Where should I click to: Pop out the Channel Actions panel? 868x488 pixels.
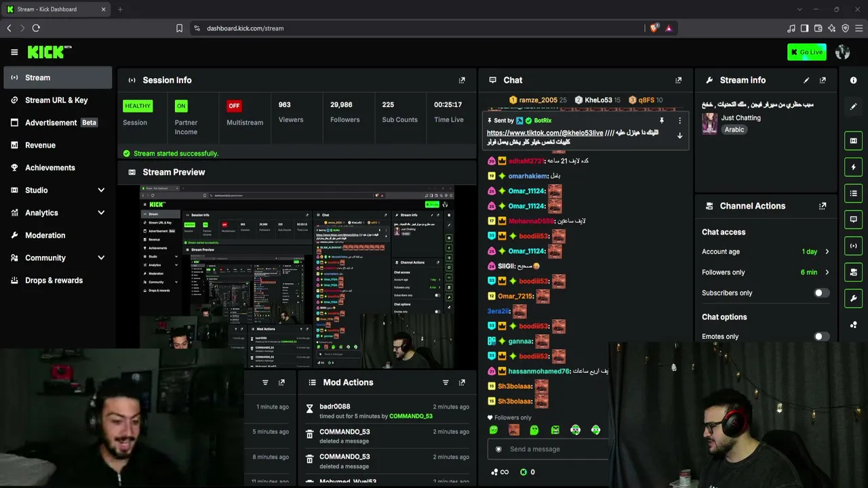point(823,206)
